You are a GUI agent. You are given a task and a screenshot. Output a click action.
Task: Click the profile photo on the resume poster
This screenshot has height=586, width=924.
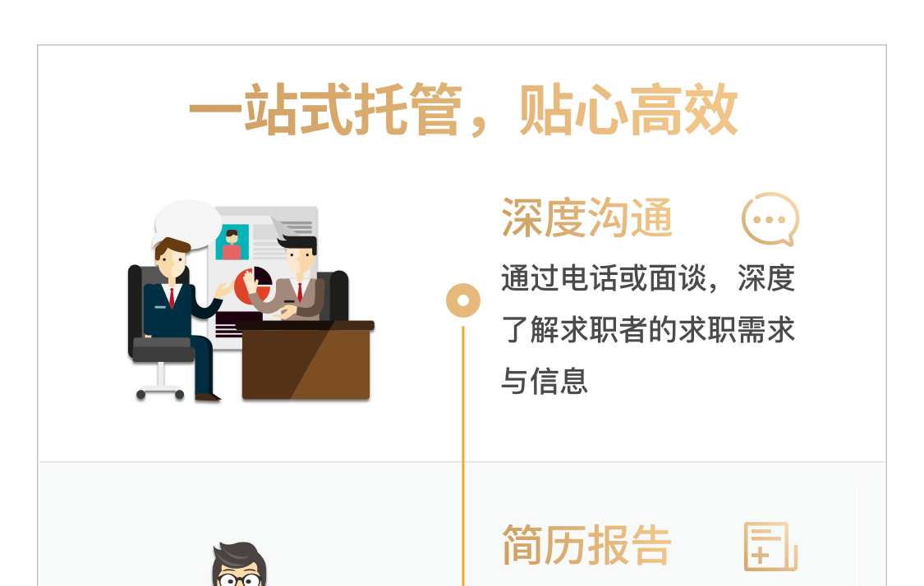click(x=232, y=242)
